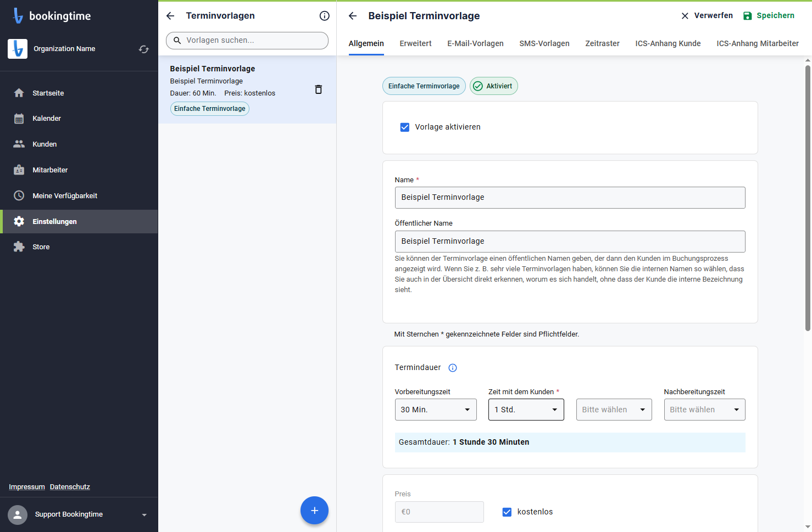Open Mitarbeiter section
Viewport: 812px width, 532px height.
pos(79,170)
